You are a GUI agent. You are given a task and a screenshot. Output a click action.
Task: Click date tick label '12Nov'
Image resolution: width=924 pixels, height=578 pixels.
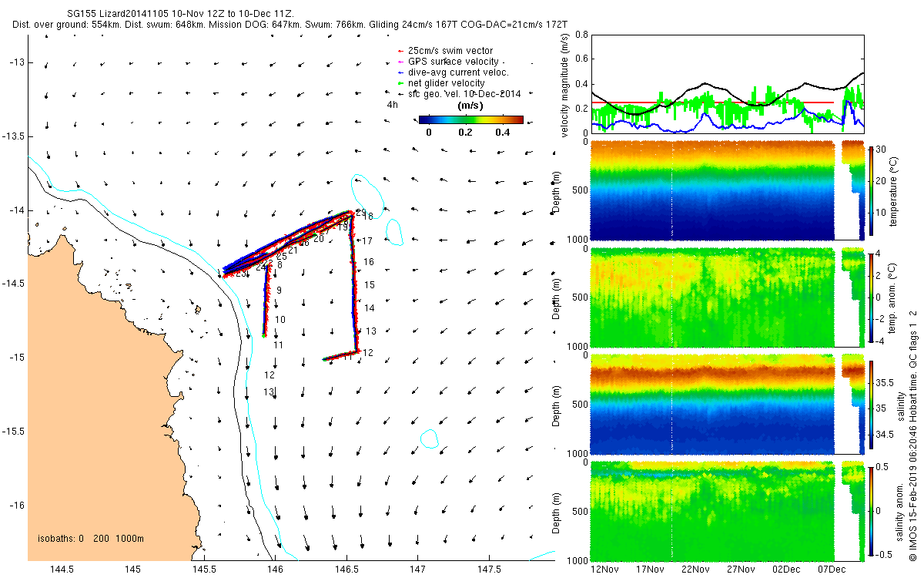604,570
